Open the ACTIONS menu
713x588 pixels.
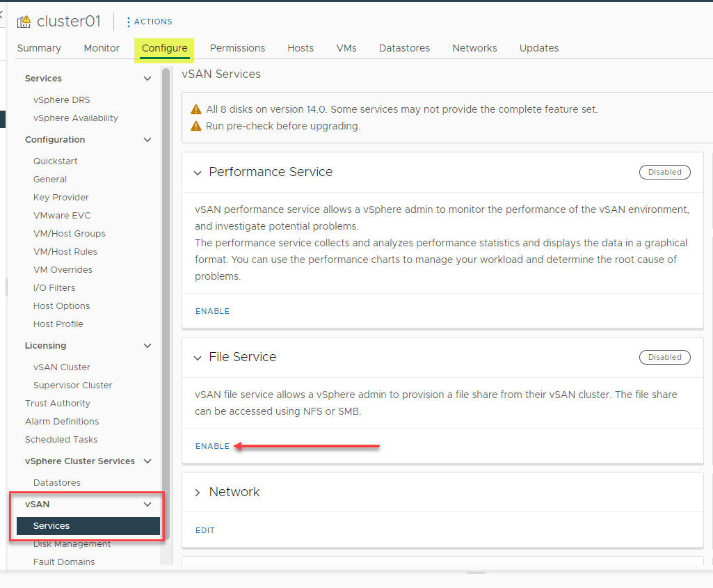point(150,22)
